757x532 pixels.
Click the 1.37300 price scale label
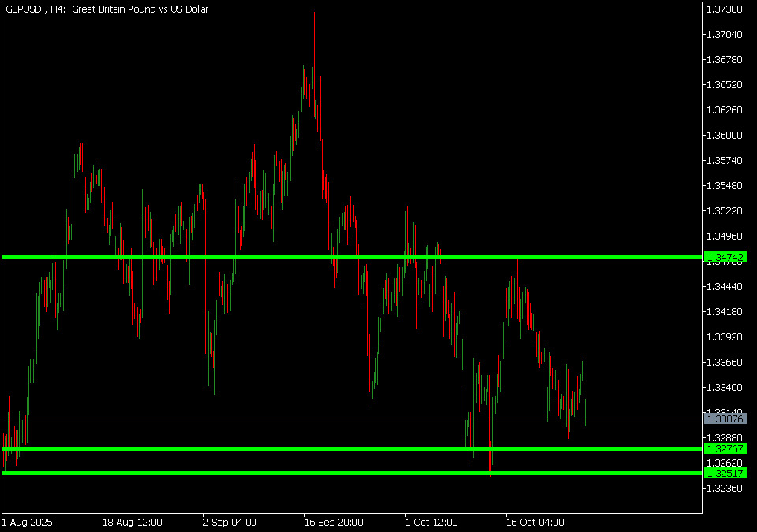[725, 9]
